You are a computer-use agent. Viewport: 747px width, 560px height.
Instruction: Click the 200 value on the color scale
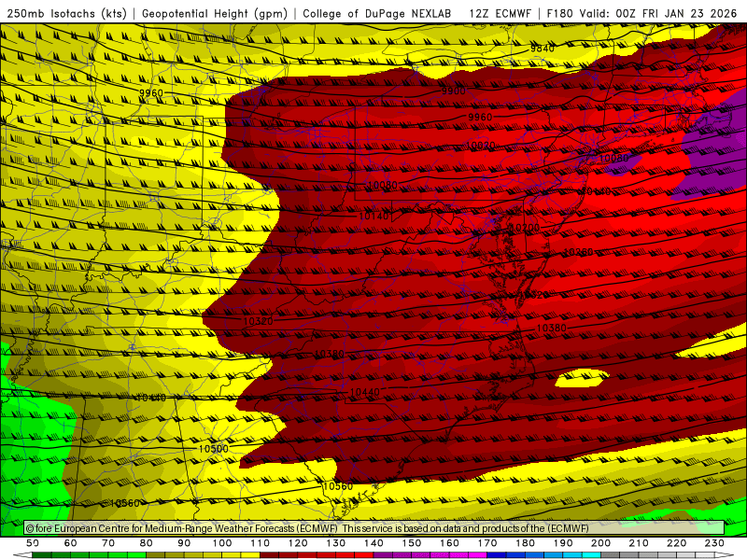pos(600,543)
